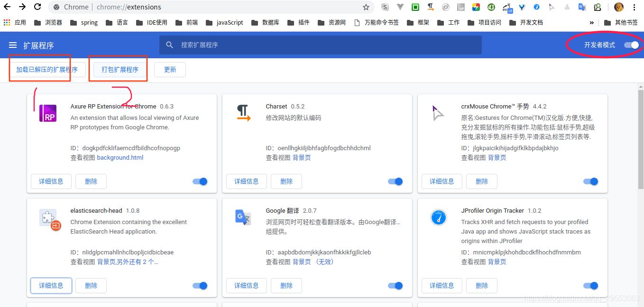Click the Axure RP extension card icon
644x307 pixels.
coord(48,114)
